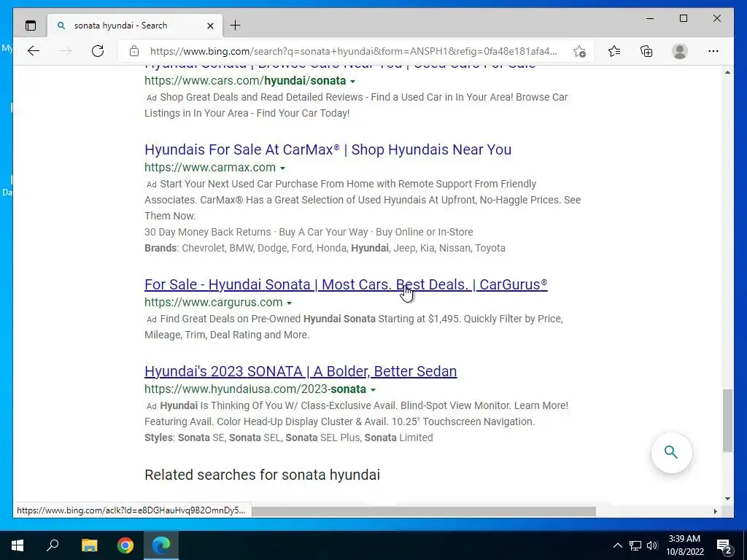
Task: Click the floating search magnifier button
Action: coord(671,452)
